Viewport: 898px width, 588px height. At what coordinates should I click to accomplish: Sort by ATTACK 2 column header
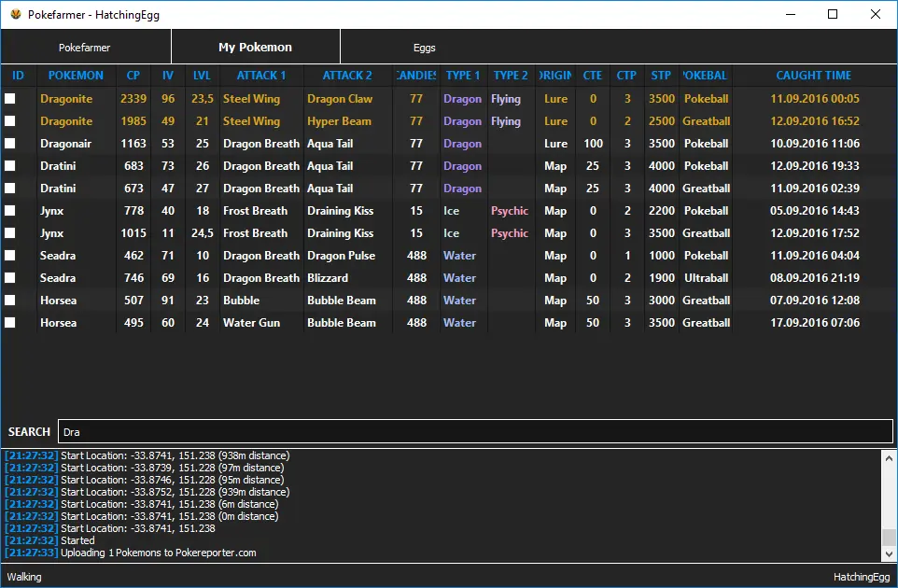click(x=347, y=76)
